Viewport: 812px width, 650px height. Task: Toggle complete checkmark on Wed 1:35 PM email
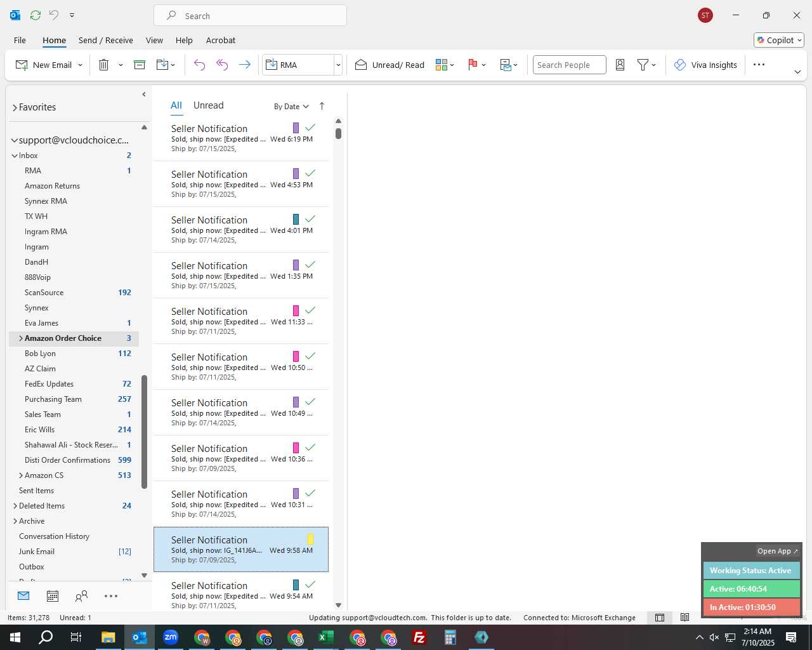pyautogui.click(x=310, y=265)
